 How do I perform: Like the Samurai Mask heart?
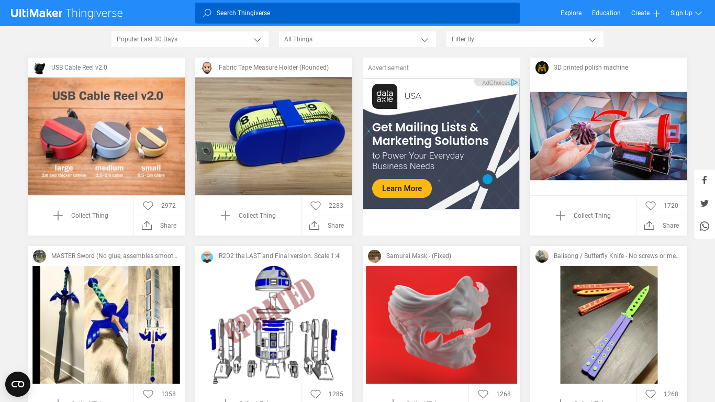pyautogui.click(x=483, y=394)
